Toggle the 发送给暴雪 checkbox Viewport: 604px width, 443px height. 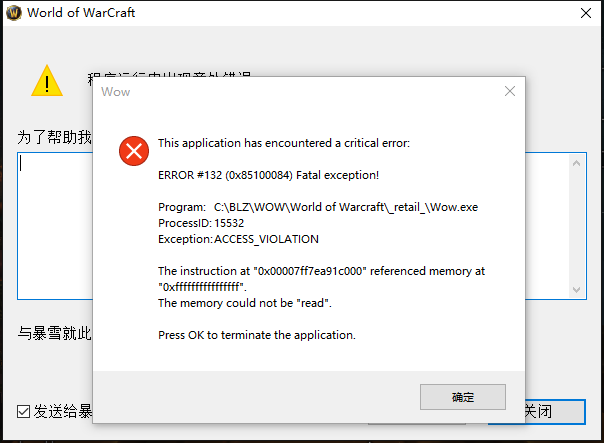coord(23,411)
